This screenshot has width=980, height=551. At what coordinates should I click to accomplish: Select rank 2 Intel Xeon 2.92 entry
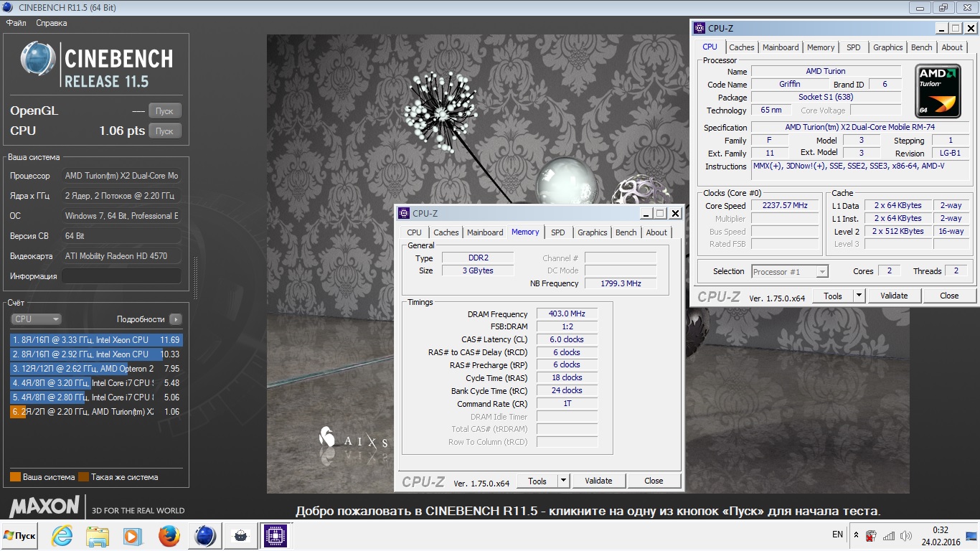tap(96, 354)
